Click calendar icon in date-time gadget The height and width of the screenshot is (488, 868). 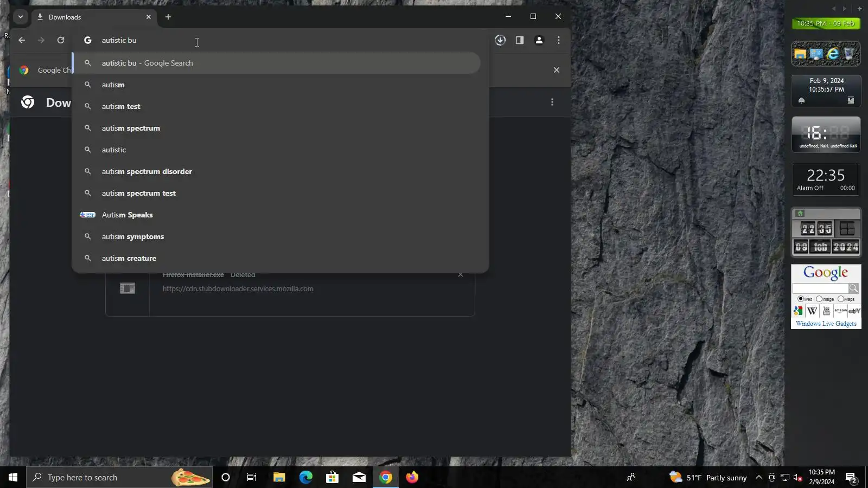tap(851, 100)
